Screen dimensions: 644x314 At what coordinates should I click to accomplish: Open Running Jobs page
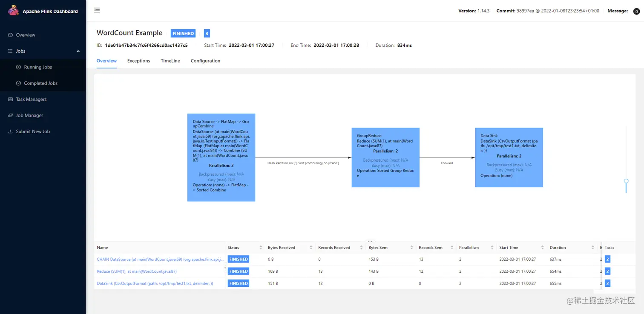click(38, 67)
